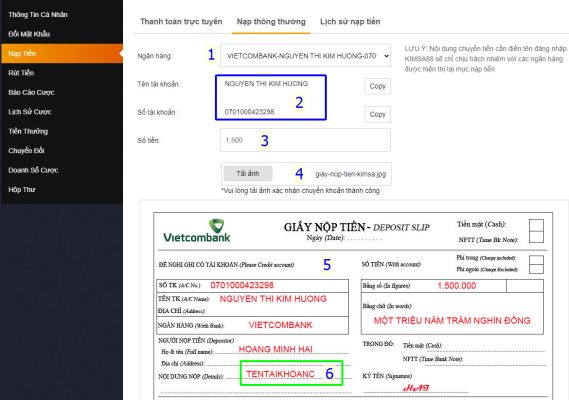Click the Tải ảnh upload button
This screenshot has height=400, width=569.
(x=248, y=174)
